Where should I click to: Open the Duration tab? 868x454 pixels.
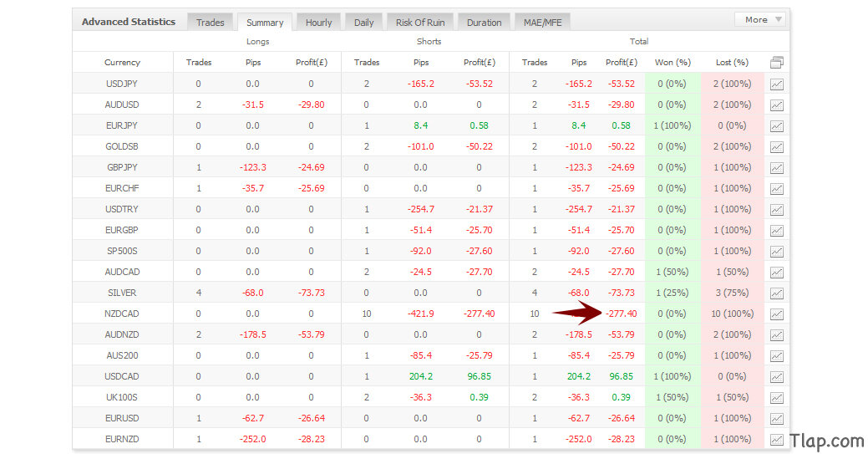click(484, 23)
